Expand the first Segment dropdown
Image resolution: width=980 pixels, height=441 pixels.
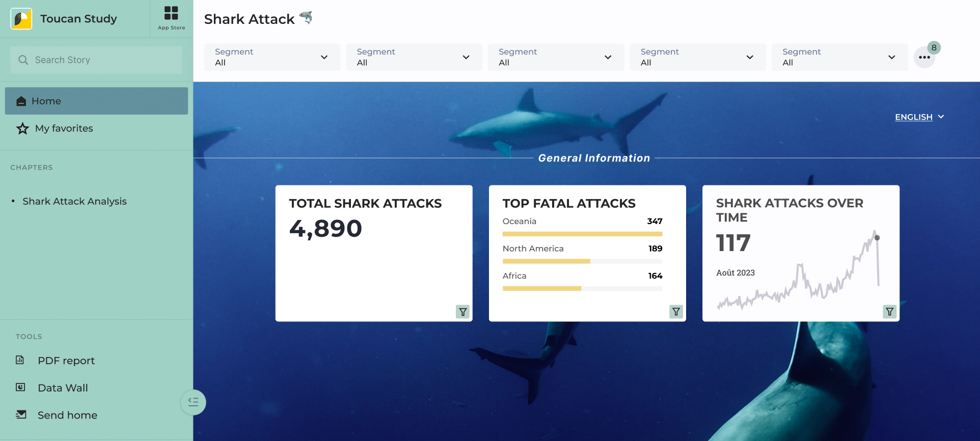coord(272,57)
